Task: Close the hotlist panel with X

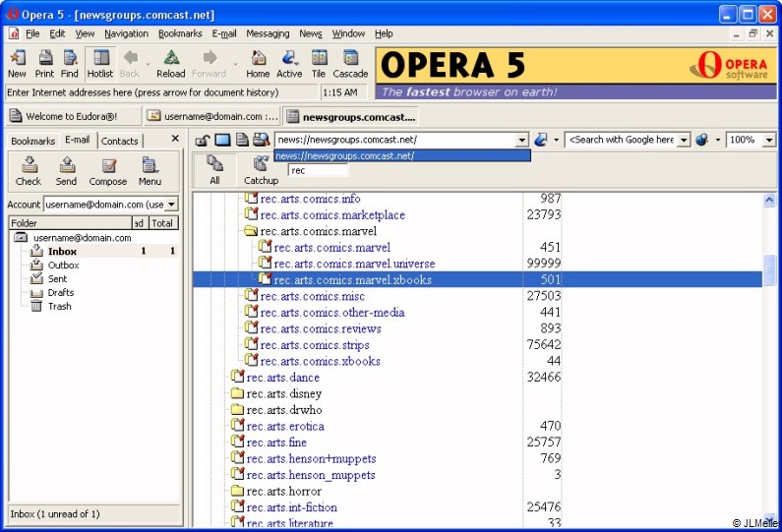Action: tap(175, 139)
